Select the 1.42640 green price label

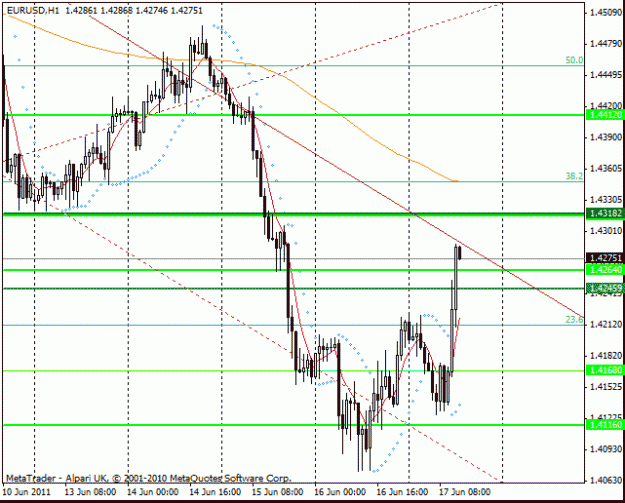[605, 270]
